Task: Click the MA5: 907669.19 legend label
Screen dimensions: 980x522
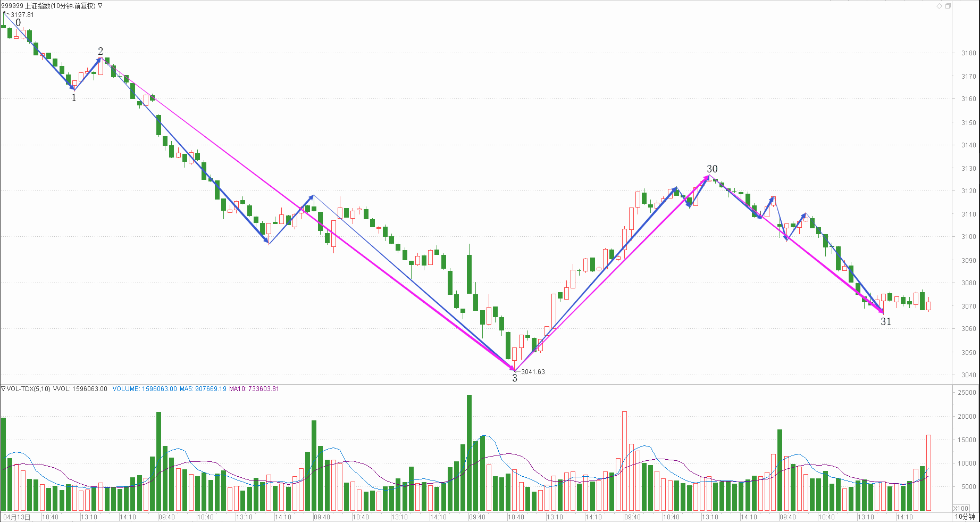Action: 203,389
